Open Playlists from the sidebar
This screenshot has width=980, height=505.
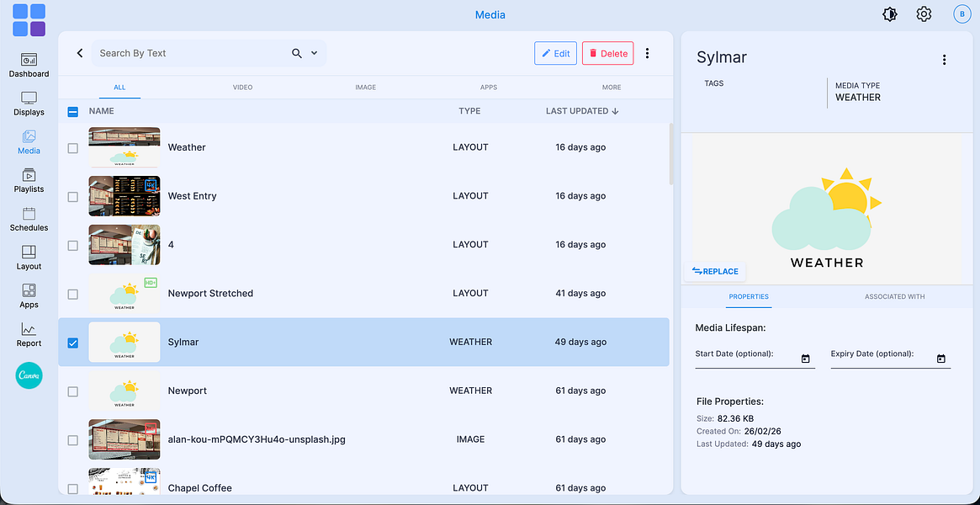pos(29,181)
